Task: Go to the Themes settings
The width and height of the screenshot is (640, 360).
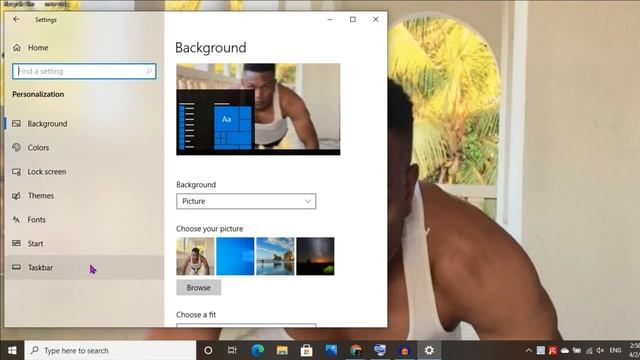Action: [x=84, y=196]
